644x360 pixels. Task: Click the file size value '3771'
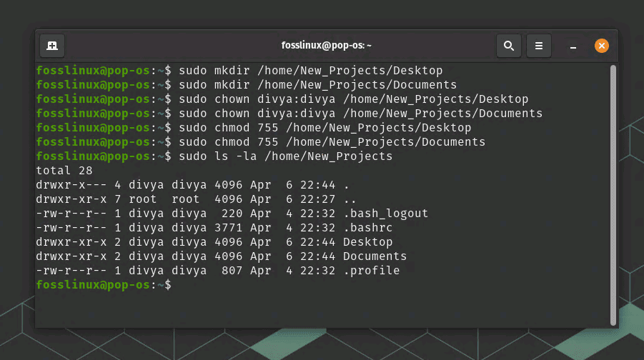pyautogui.click(x=228, y=227)
